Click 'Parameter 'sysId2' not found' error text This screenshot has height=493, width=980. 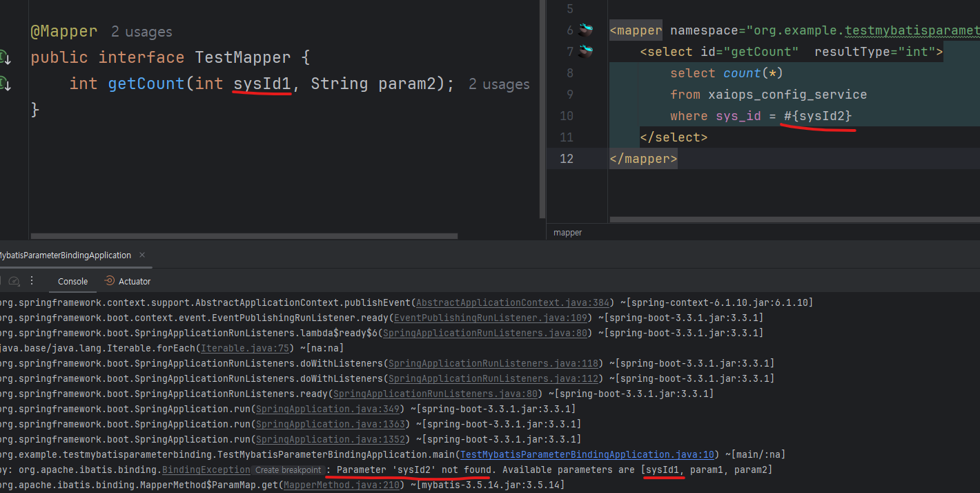coord(415,470)
